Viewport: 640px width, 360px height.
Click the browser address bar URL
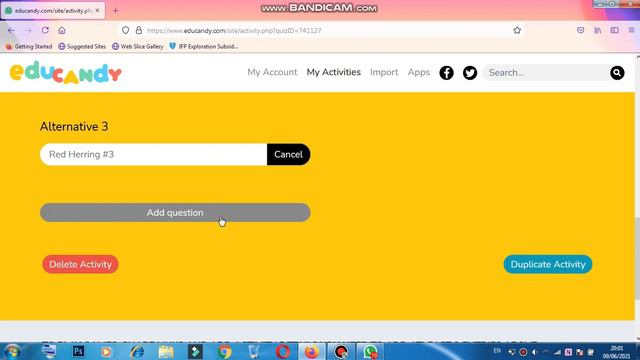pyautogui.click(x=234, y=31)
